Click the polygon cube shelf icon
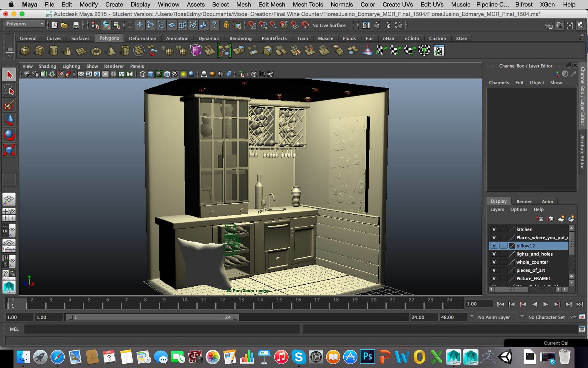This screenshot has width=588, height=368. point(39,51)
